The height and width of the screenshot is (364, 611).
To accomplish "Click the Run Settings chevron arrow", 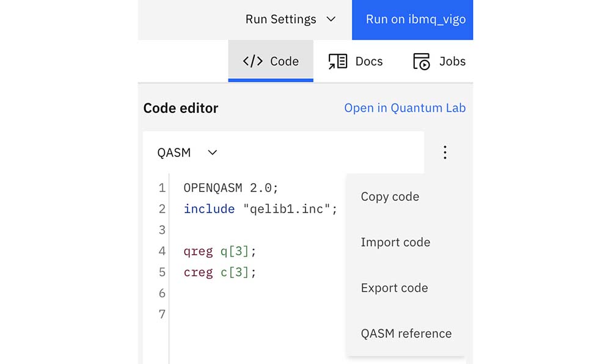I will [x=331, y=20].
